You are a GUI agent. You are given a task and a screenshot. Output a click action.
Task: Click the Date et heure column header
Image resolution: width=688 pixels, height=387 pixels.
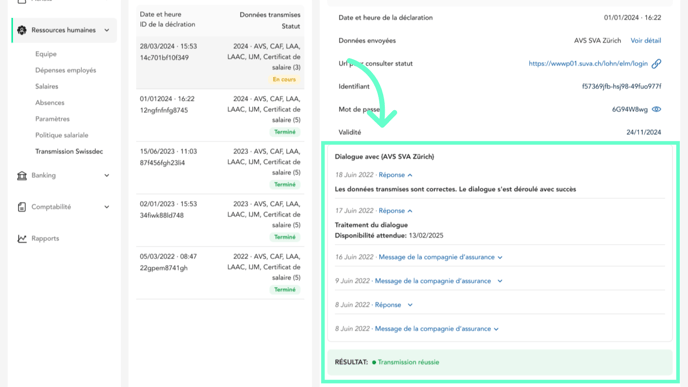[160, 14]
